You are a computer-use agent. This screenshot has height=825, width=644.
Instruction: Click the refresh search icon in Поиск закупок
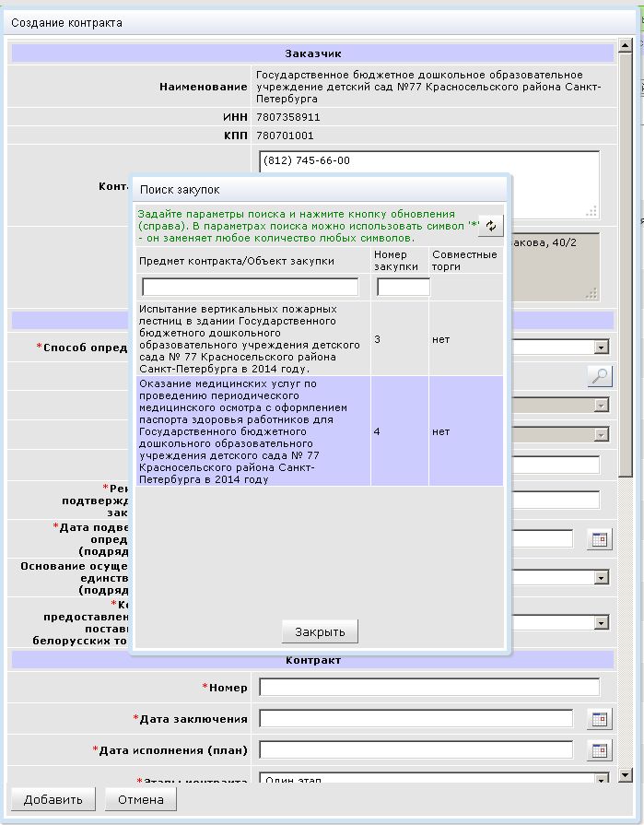(x=490, y=226)
